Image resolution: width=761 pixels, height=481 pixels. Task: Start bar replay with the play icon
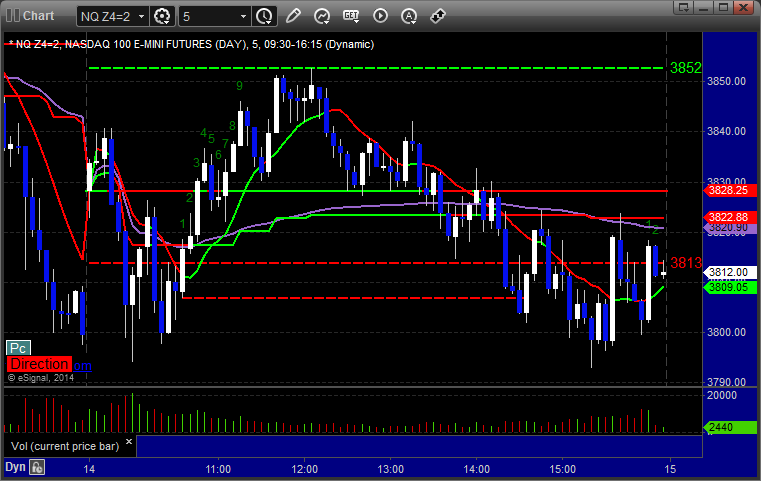(380, 16)
